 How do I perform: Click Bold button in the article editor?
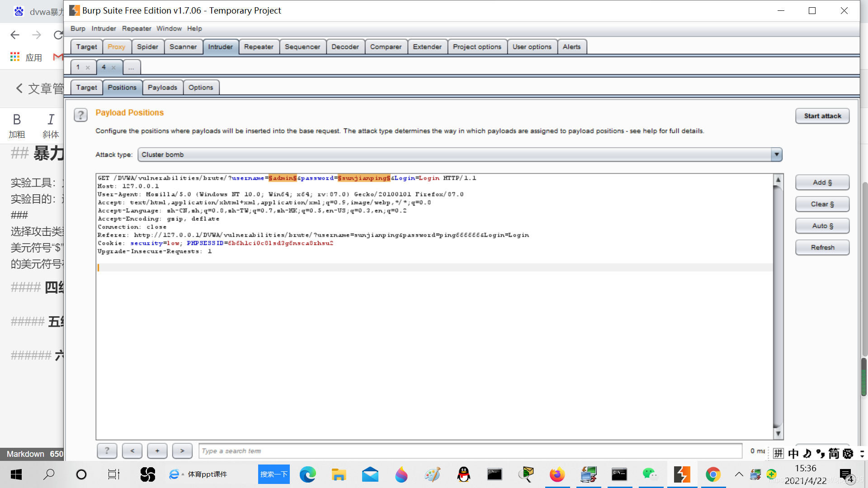17,125
